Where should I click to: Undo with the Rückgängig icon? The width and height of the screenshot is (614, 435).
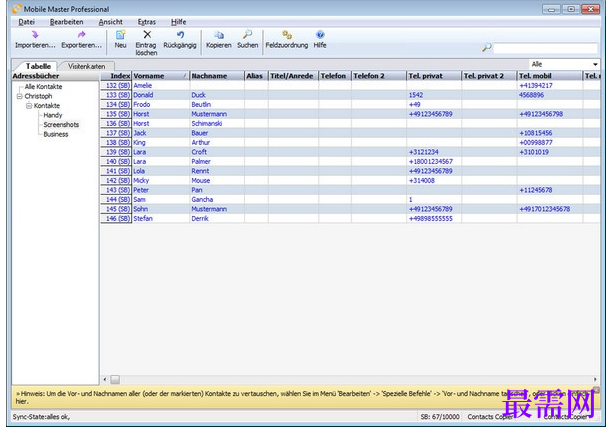point(180,35)
